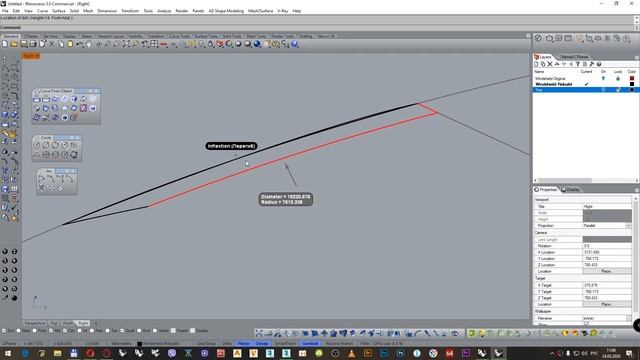Click first icon in Curve From Object palette

[x=37, y=99]
